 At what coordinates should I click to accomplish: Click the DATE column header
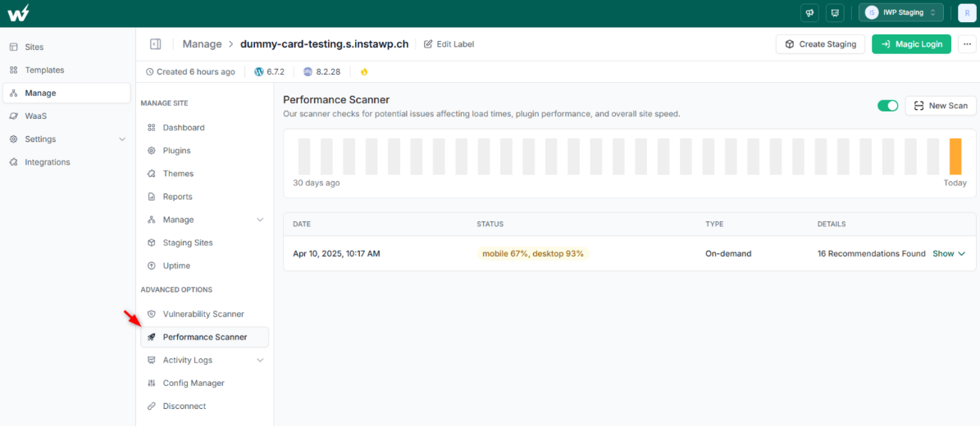tap(302, 224)
